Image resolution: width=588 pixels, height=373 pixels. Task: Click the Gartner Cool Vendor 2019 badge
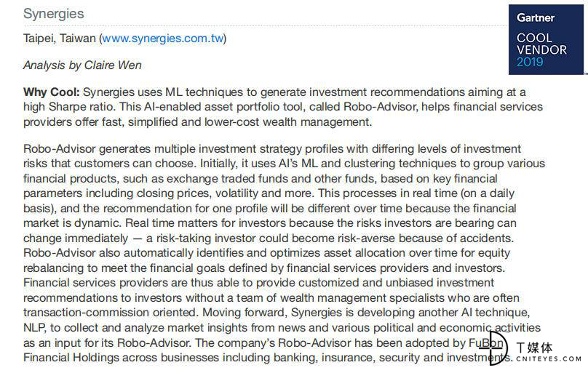[x=546, y=40]
